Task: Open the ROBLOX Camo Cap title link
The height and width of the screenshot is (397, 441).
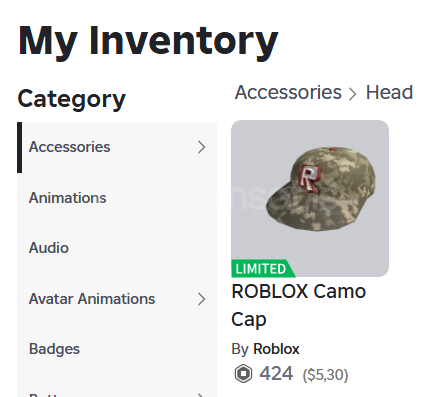Action: pyautogui.click(x=299, y=305)
